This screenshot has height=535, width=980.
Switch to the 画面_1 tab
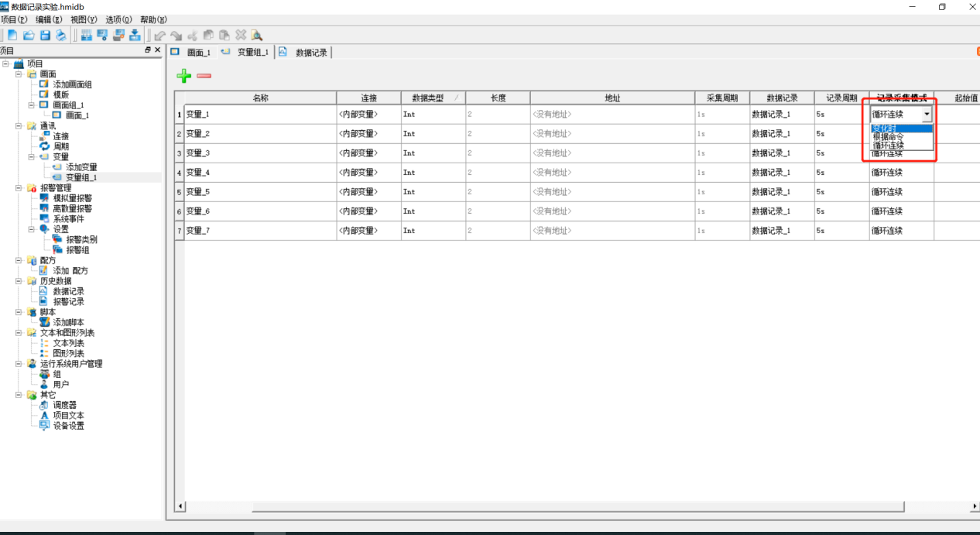coord(191,52)
